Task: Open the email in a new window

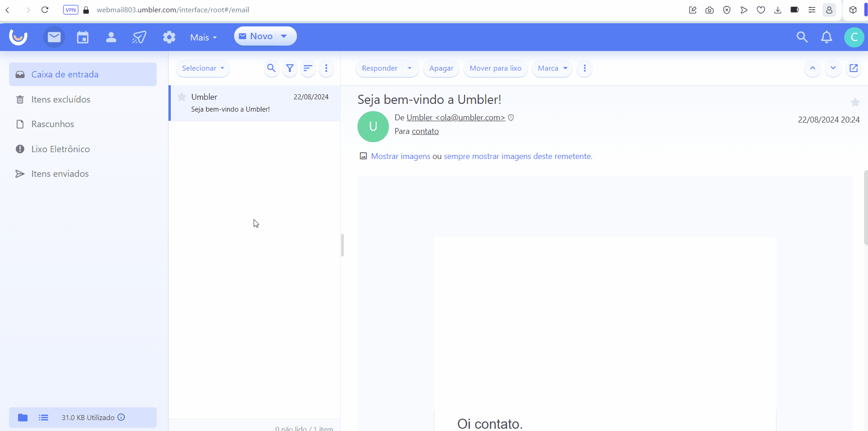Action: (853, 68)
